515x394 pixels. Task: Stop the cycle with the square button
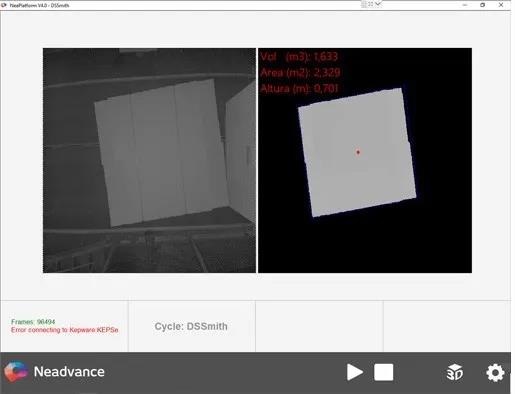383,372
